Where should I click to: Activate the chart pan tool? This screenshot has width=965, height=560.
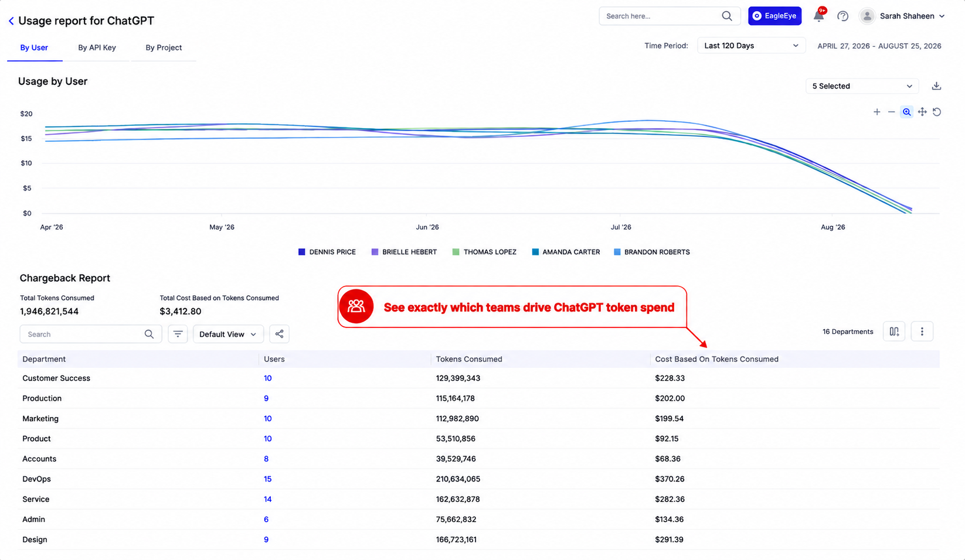[922, 112]
